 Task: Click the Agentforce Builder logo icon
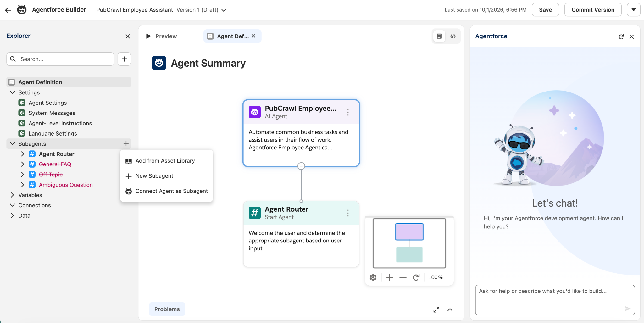coord(22,10)
